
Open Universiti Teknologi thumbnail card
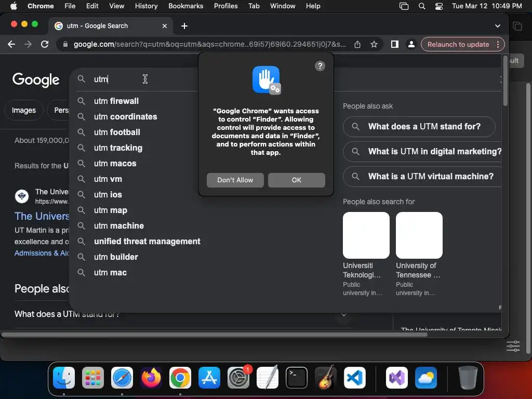coord(366,235)
